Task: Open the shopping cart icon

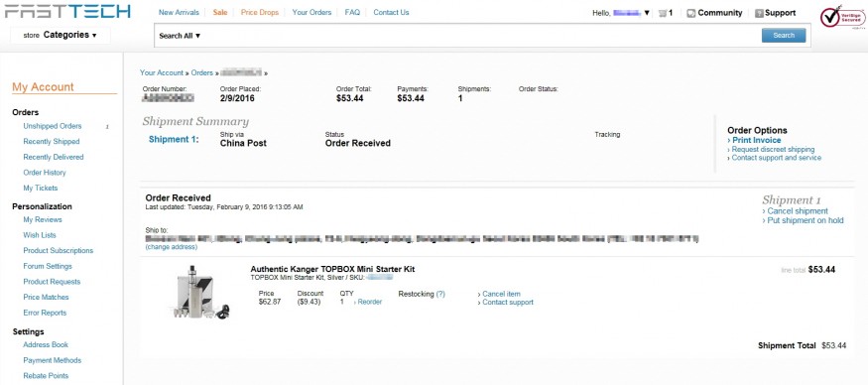Action: click(x=662, y=13)
